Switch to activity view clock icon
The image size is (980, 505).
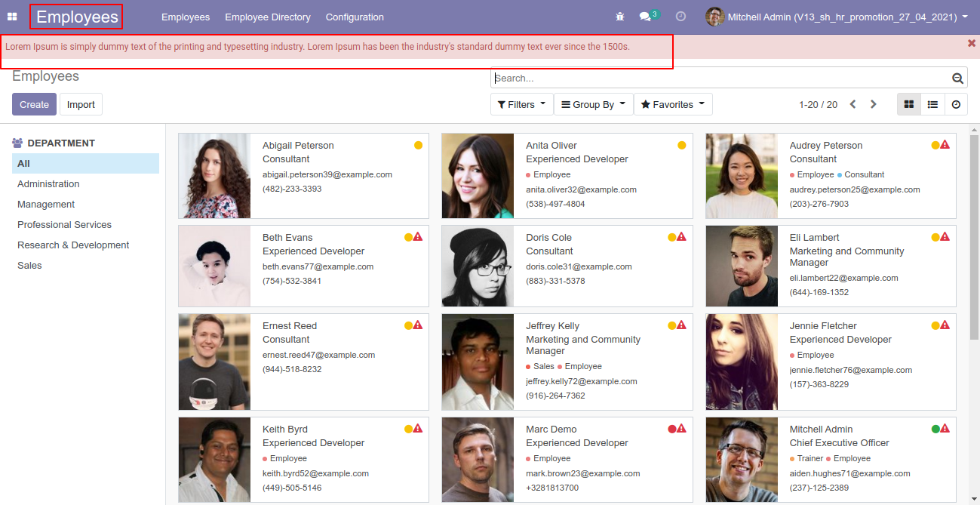tap(956, 105)
